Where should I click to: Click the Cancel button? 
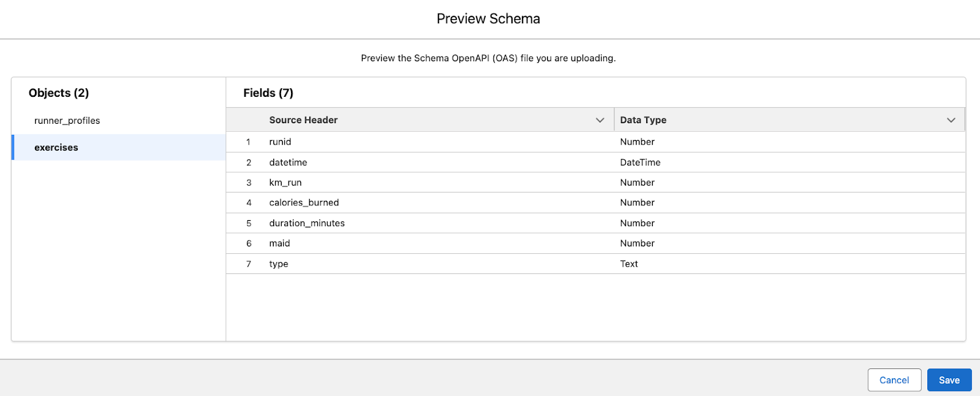click(x=894, y=380)
